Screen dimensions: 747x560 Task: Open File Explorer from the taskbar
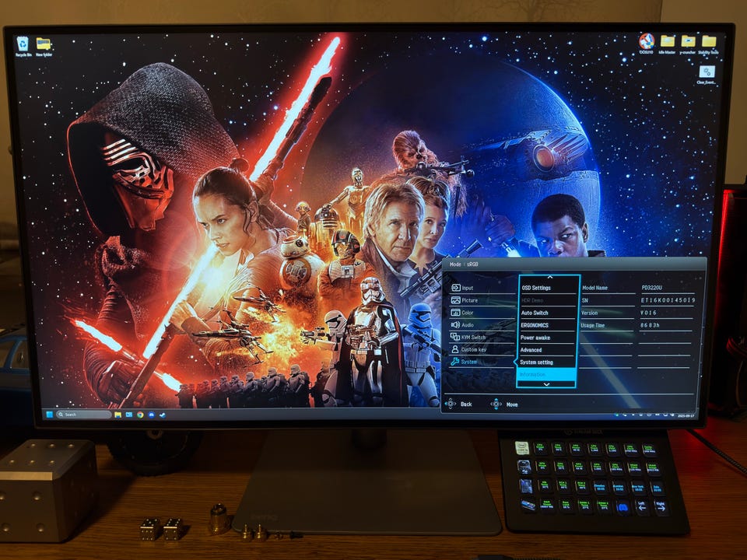coord(118,415)
